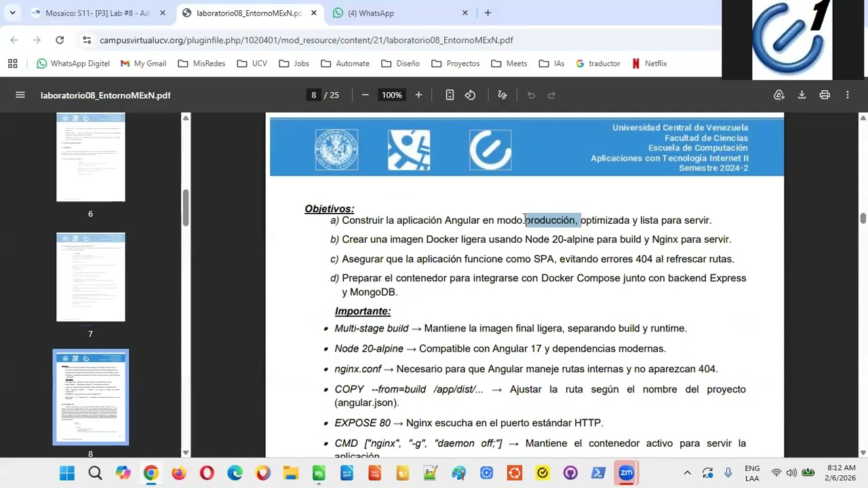This screenshot has height=488, width=868.
Task: Open the Jobs bookmark folder
Action: (294, 63)
